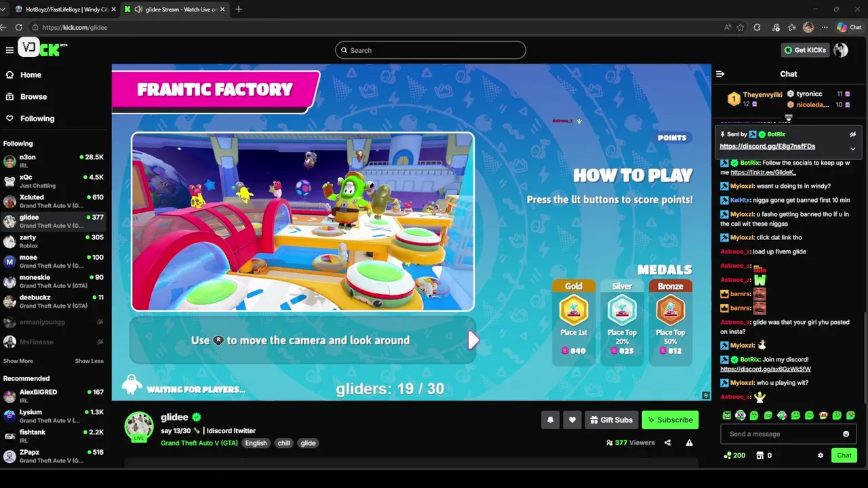Open recommended AlexBIGRED channel
This screenshot has height=488, width=868.
click(54, 396)
